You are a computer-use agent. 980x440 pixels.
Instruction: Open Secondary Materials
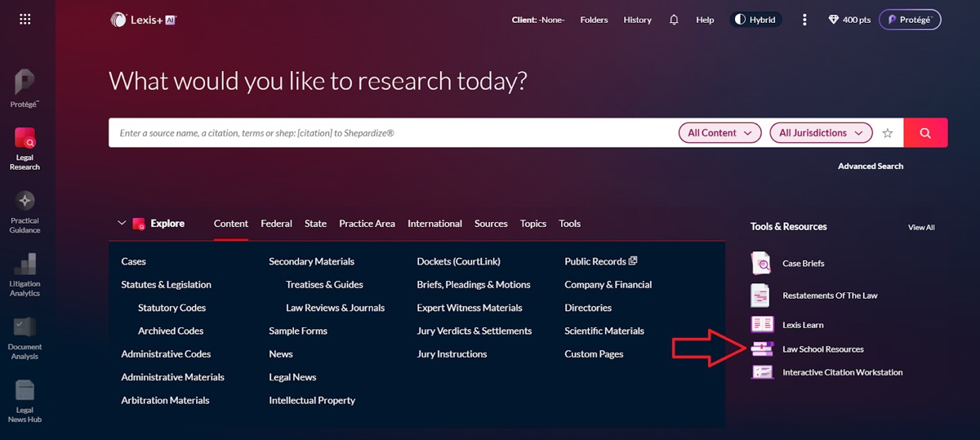[x=312, y=261]
